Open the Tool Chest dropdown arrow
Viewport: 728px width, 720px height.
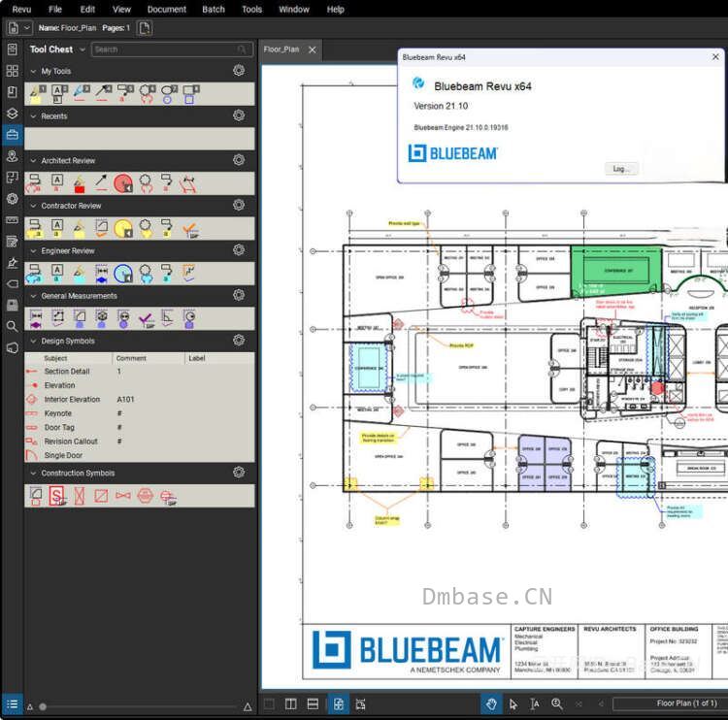[x=83, y=49]
